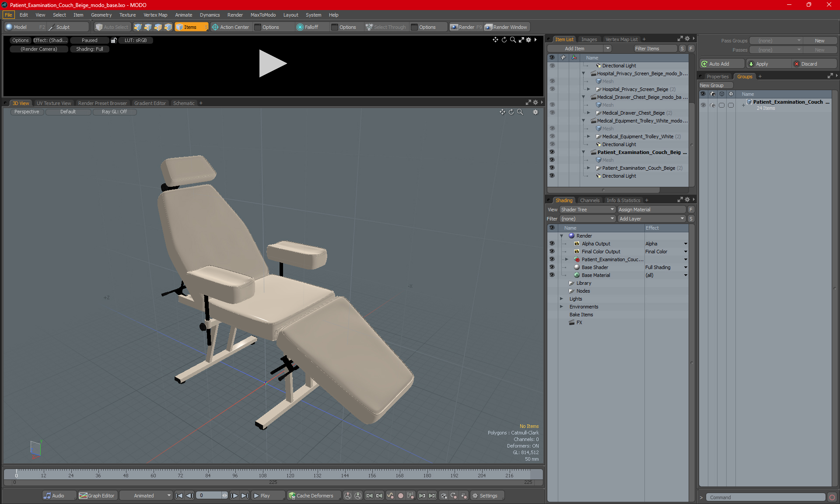Select Materials selection mode icon
Viewport: 840px width, 504px height.
(168, 27)
